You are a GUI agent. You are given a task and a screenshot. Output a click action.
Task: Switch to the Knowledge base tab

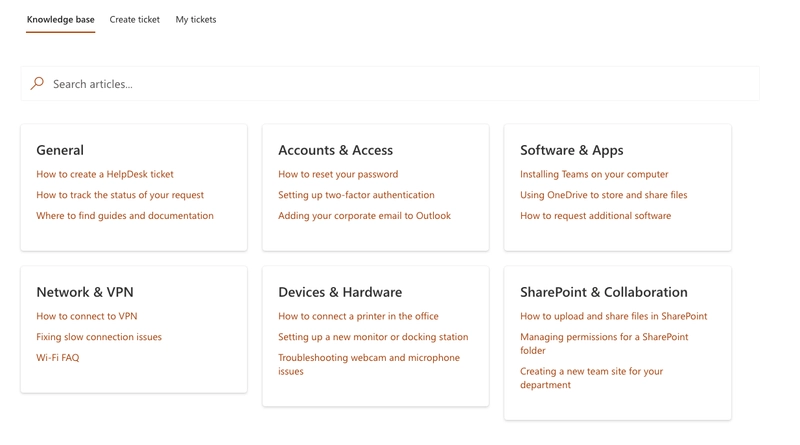click(61, 19)
